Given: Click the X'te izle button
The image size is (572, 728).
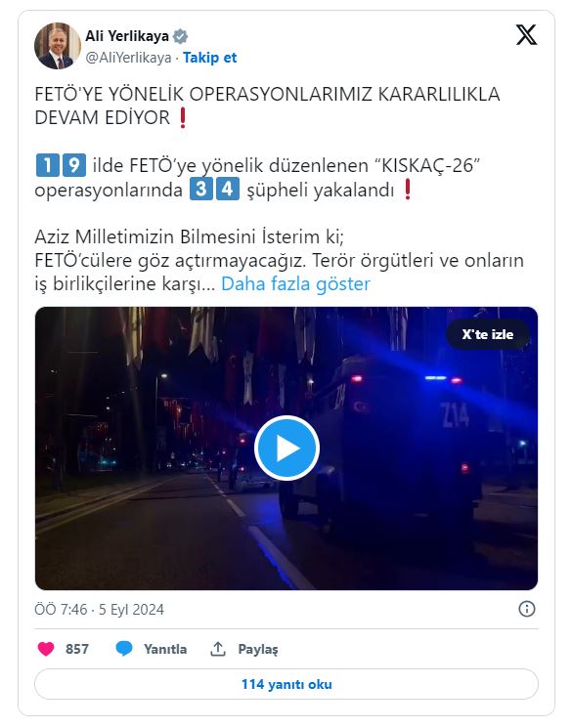Looking at the screenshot, I should coord(488,334).
